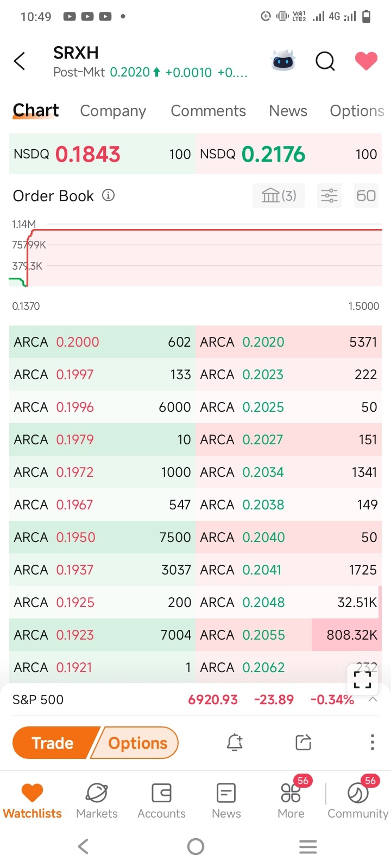
Task: Change the 60 depth levels setting
Action: [366, 195]
